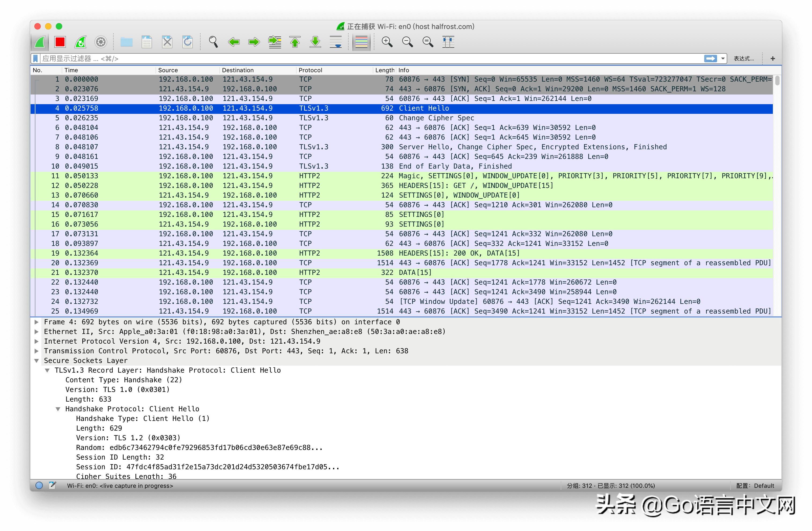Go to the first packet
This screenshot has width=812, height=531.
pyautogui.click(x=295, y=42)
